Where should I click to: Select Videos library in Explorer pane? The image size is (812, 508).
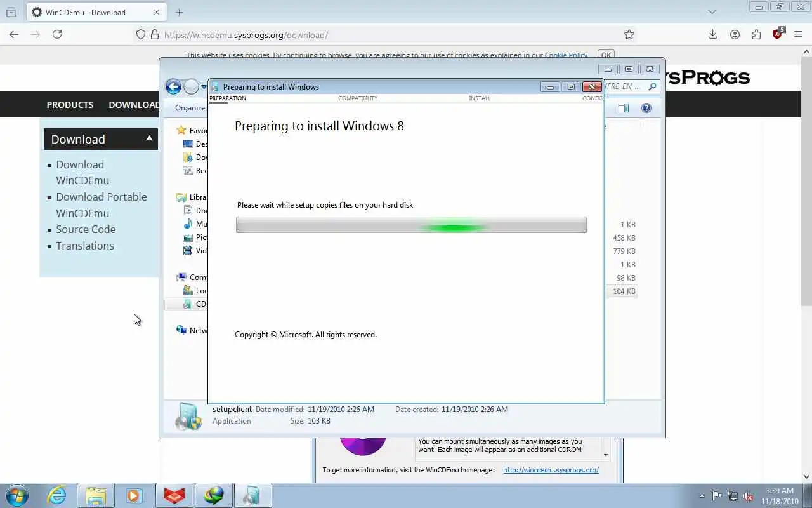(x=195, y=251)
